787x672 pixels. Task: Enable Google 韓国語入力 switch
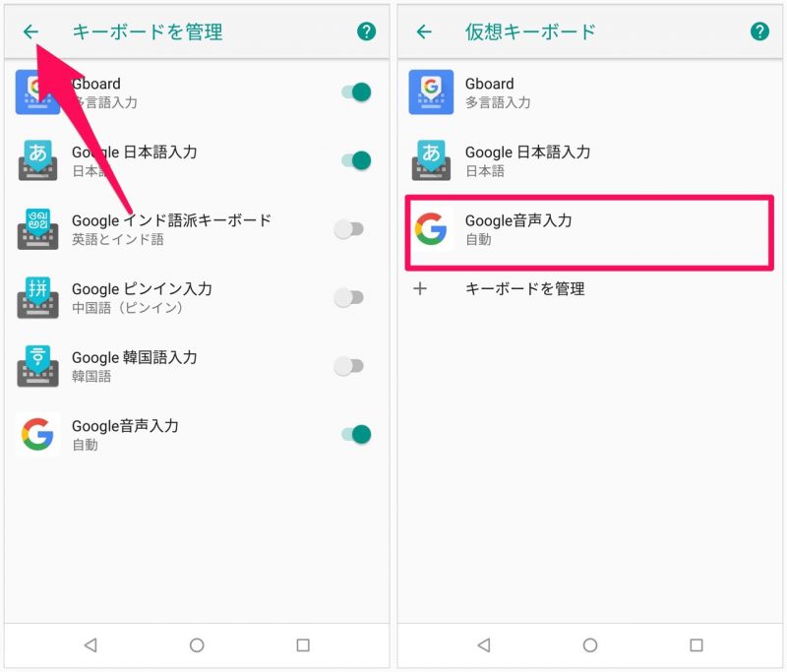point(349,366)
